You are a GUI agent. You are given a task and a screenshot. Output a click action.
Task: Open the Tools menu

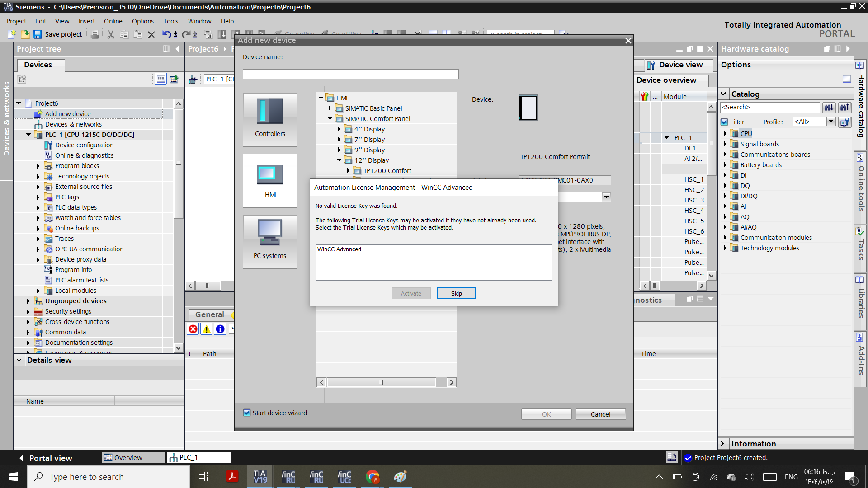(171, 21)
